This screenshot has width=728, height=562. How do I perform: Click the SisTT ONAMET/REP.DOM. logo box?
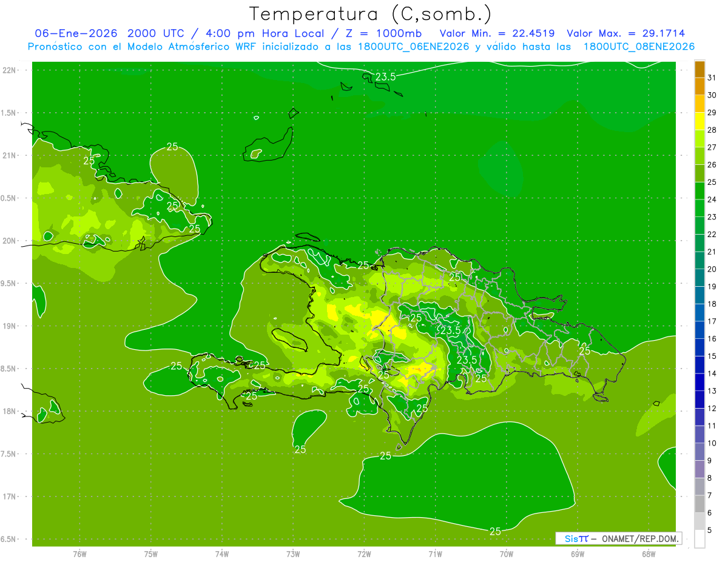click(619, 538)
